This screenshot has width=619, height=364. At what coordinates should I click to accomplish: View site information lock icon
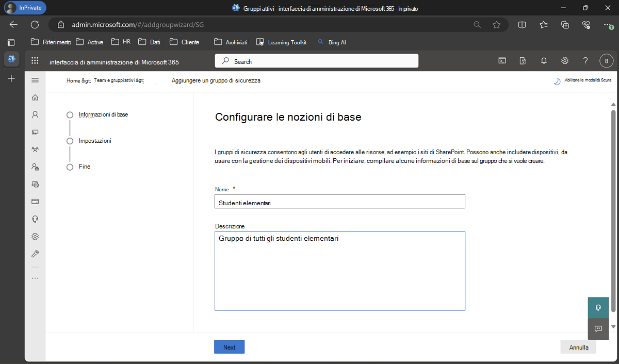61,24
